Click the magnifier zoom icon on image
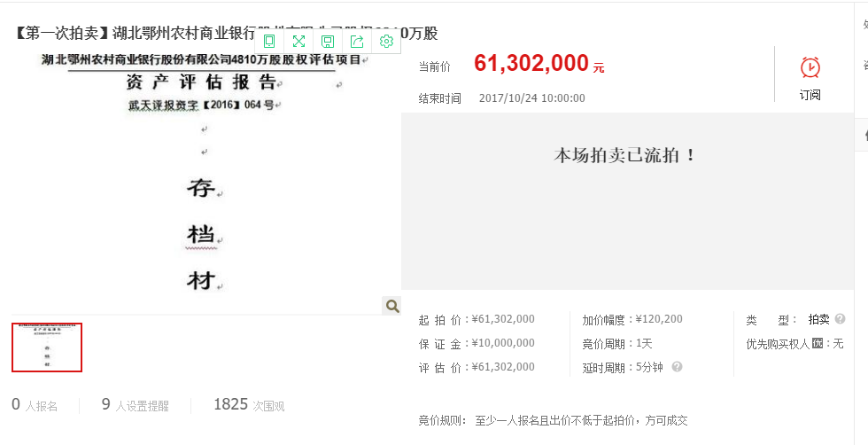Image resolution: width=868 pixels, height=445 pixels. coord(391,306)
